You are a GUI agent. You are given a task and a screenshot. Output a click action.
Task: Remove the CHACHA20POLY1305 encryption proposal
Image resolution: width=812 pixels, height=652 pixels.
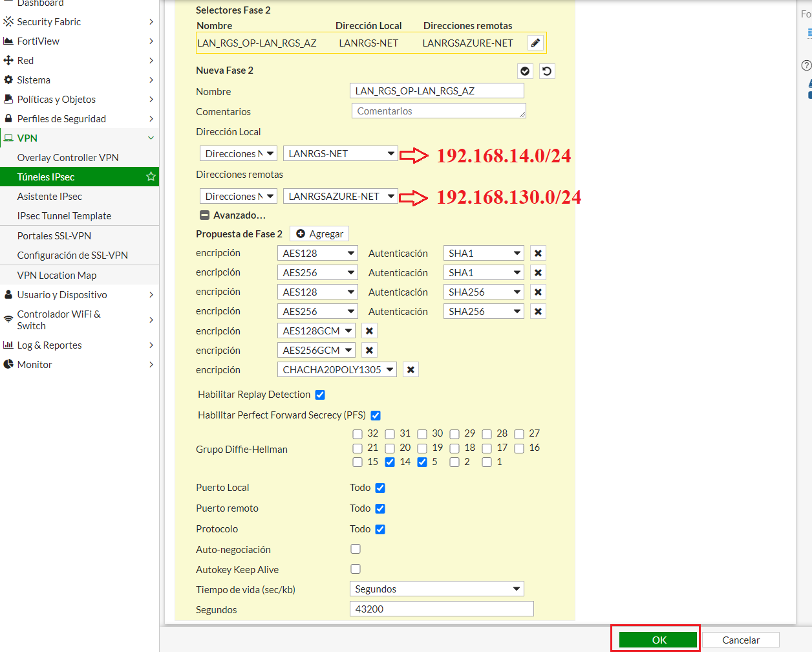point(411,369)
